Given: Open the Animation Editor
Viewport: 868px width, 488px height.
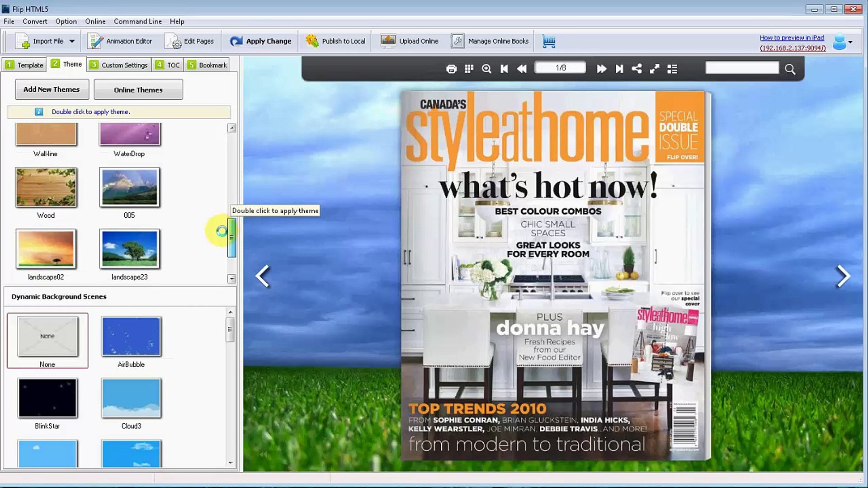Looking at the screenshot, I should coord(120,41).
